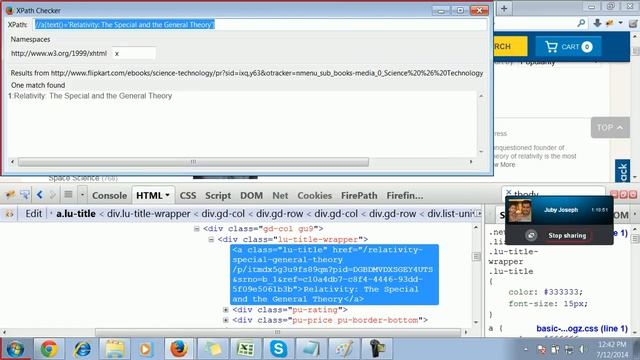Viewport: 640px width, 360px height.
Task: Go forward in Firebug panel history
Action: pyautogui.click(x=52, y=195)
